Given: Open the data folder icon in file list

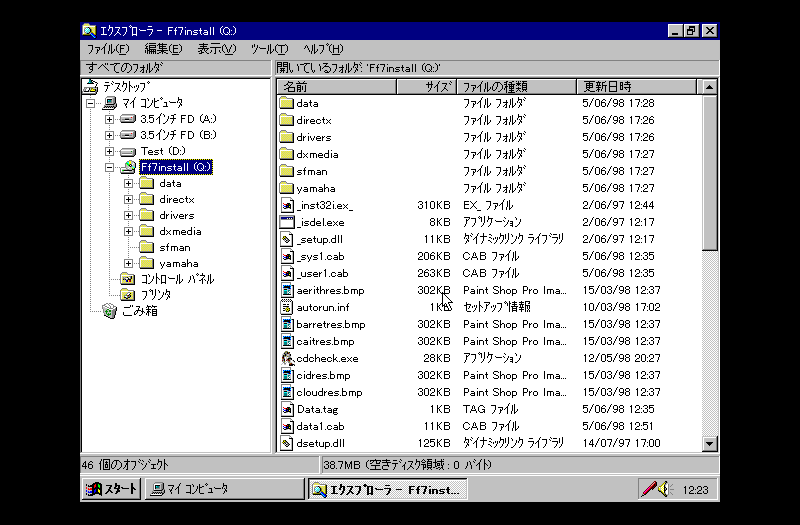Looking at the screenshot, I should point(287,103).
